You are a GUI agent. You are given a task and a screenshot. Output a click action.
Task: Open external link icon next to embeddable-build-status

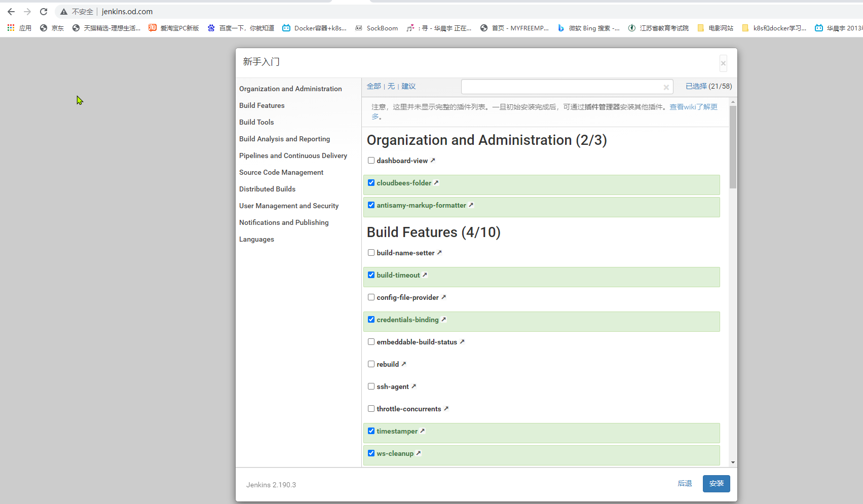(x=462, y=341)
